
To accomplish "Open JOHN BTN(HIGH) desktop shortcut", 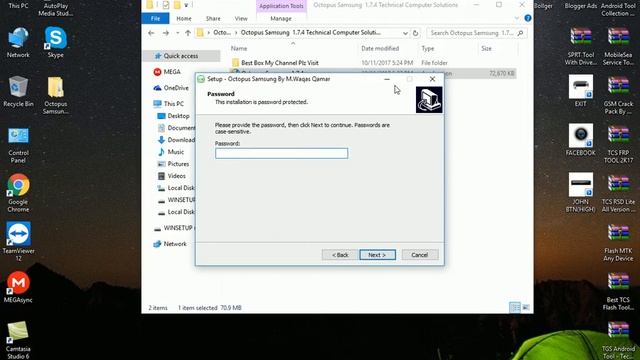I will tap(580, 192).
